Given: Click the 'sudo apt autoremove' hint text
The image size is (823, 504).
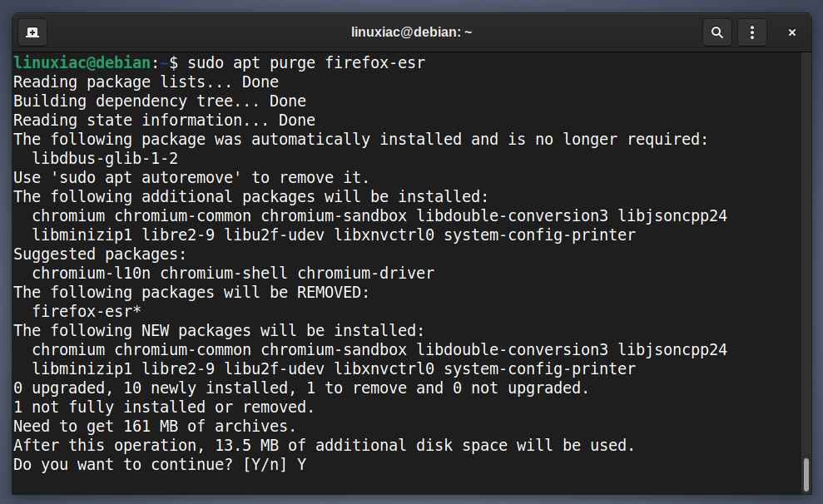Looking at the screenshot, I should (146, 178).
